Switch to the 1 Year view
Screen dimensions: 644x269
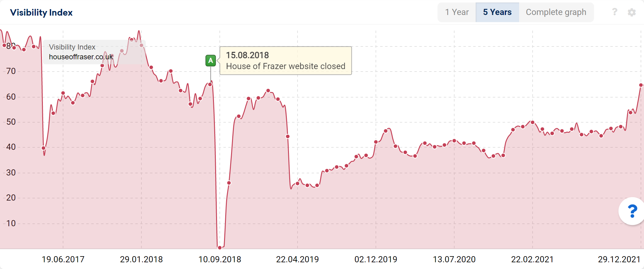(x=457, y=12)
